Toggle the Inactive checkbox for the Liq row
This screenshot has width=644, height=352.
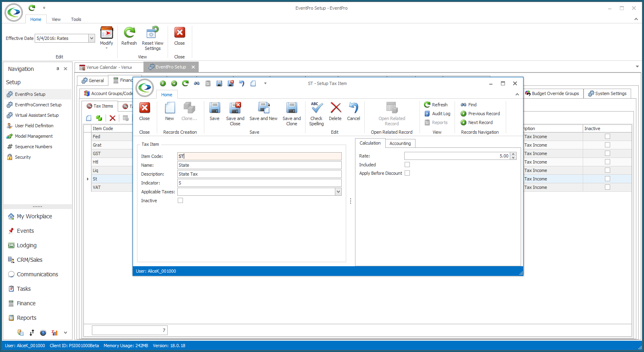pyautogui.click(x=607, y=170)
